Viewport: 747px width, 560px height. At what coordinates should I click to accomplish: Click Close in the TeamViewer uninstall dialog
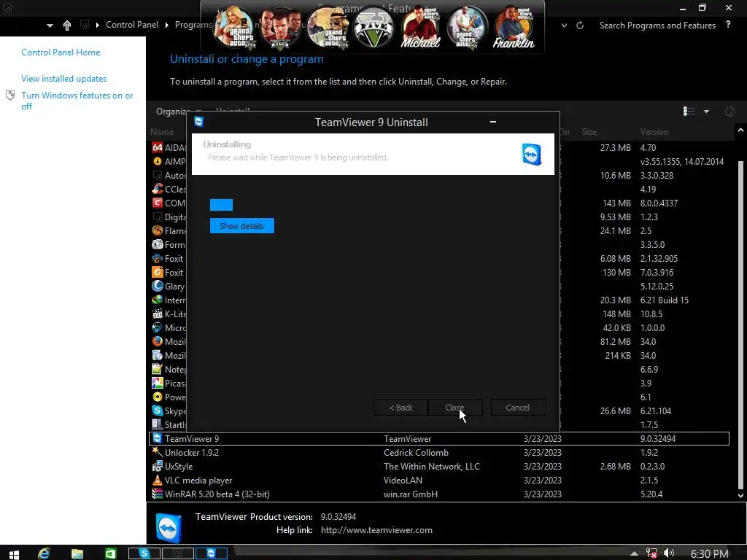coord(455,408)
